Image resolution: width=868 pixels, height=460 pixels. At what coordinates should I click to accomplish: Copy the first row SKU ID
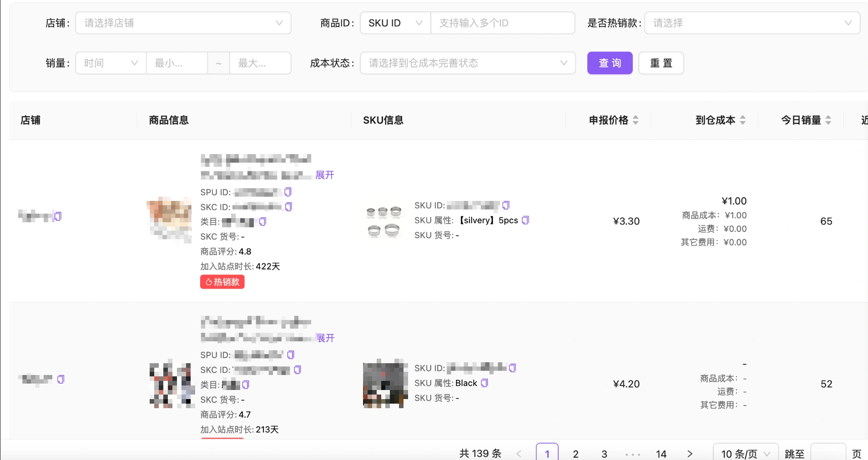point(506,205)
